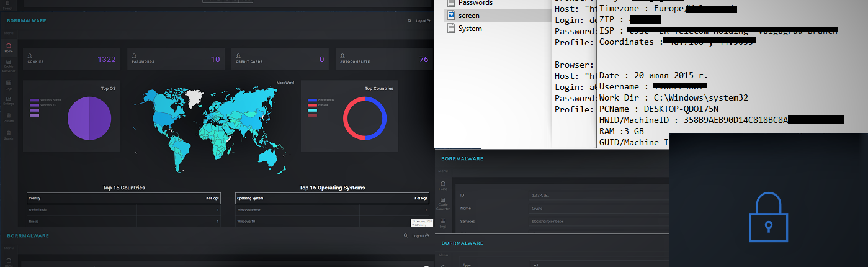Click the ID input field
868x267 pixels.
598,195
